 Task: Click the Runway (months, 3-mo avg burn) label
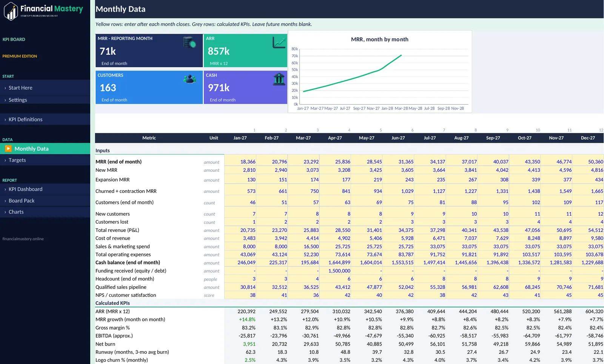click(x=132, y=352)
